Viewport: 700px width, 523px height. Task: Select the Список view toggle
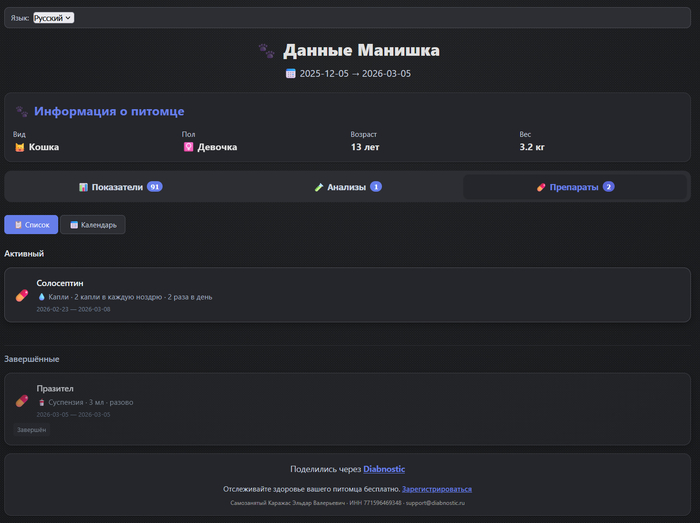pos(31,225)
